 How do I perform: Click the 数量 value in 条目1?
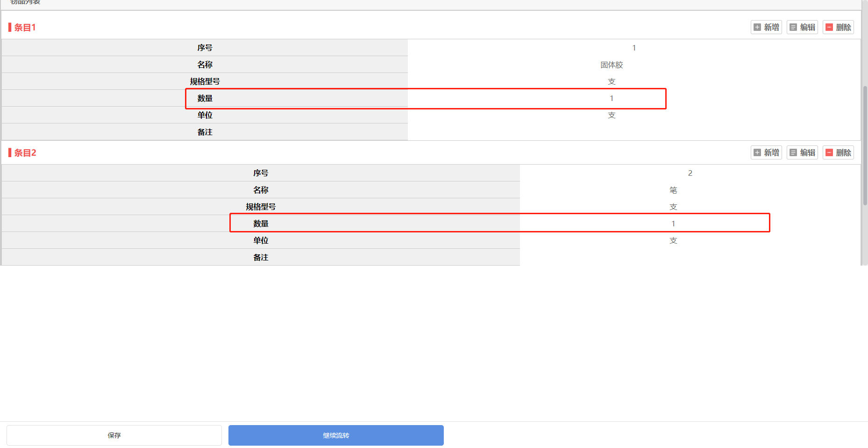(x=612, y=98)
